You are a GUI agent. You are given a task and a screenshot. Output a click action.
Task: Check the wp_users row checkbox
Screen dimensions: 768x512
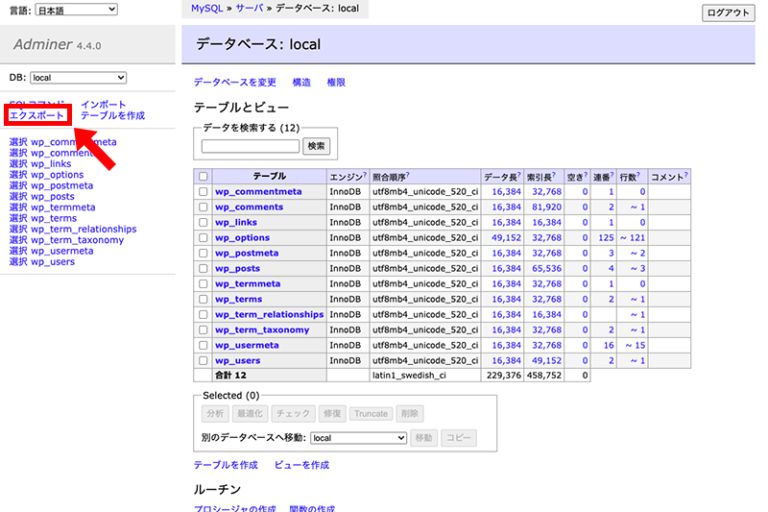click(x=203, y=360)
